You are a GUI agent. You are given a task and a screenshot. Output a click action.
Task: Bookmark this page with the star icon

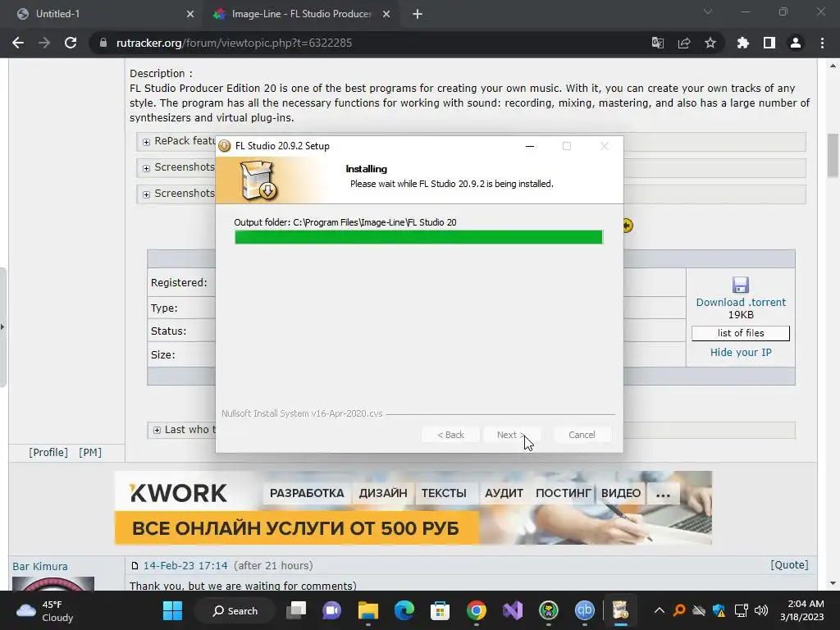(x=710, y=43)
